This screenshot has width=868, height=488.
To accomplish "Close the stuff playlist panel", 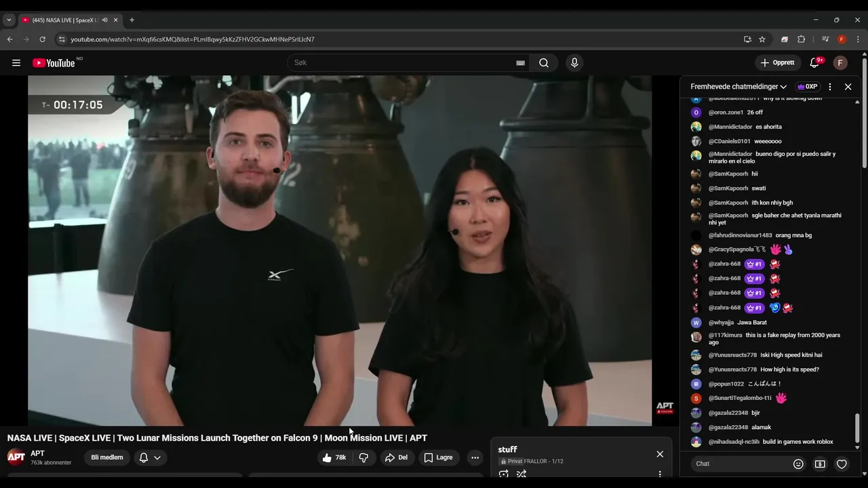I will (660, 454).
